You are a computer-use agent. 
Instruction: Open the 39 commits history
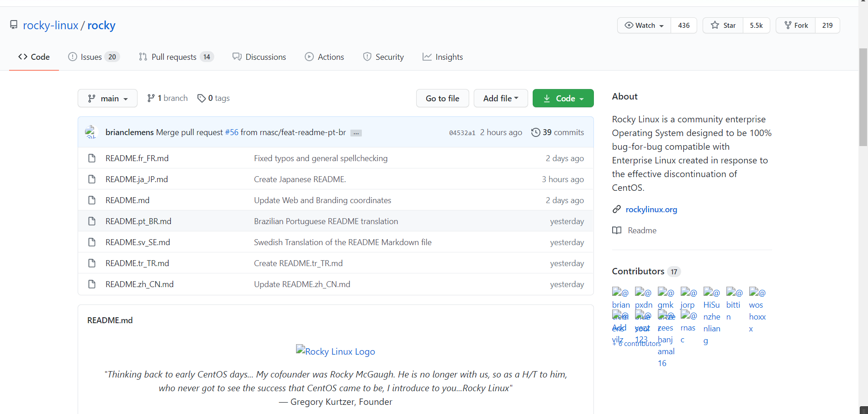click(x=557, y=132)
